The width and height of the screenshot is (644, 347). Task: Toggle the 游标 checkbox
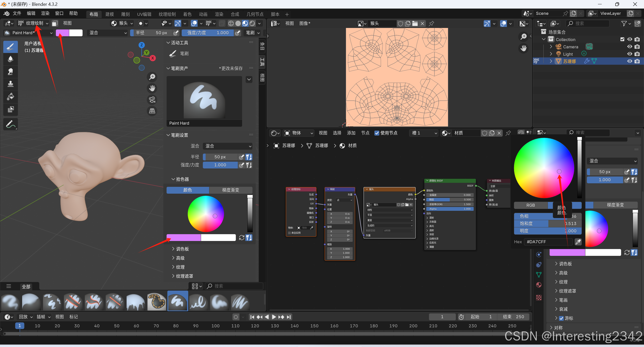pos(561,318)
